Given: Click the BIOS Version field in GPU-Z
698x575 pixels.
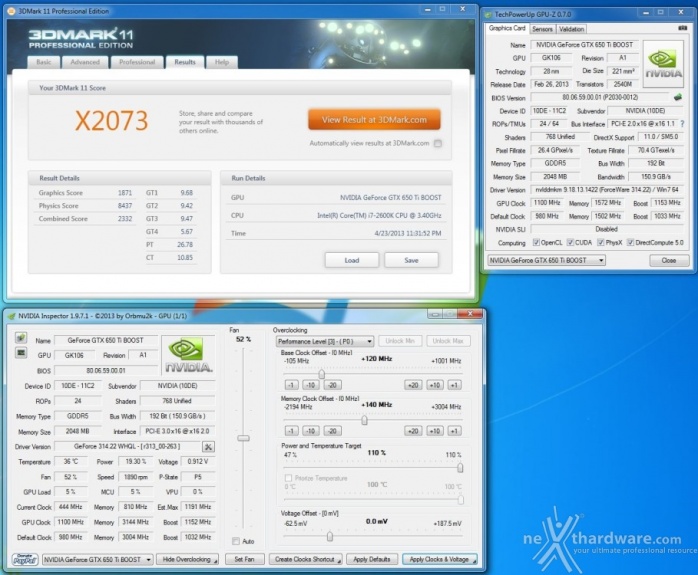Looking at the screenshot, I should (x=600, y=97).
